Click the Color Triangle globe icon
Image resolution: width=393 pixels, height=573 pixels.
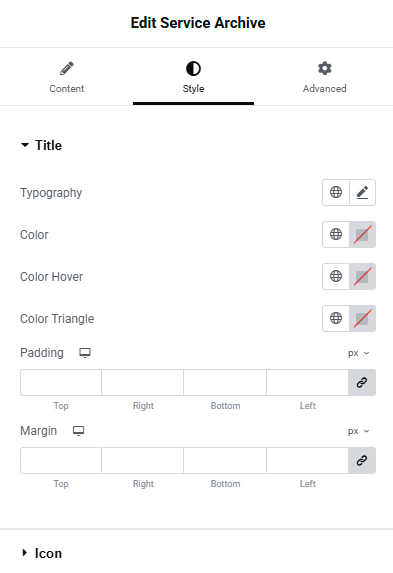(x=336, y=318)
